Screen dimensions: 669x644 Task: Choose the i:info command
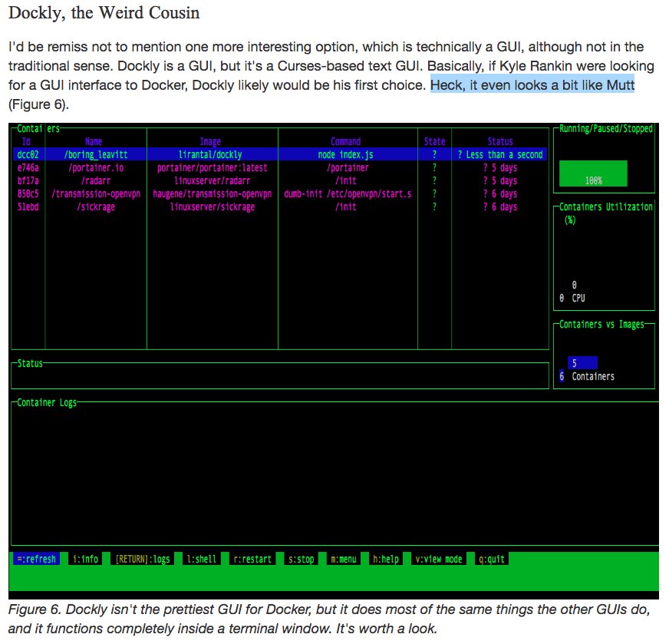[85, 559]
